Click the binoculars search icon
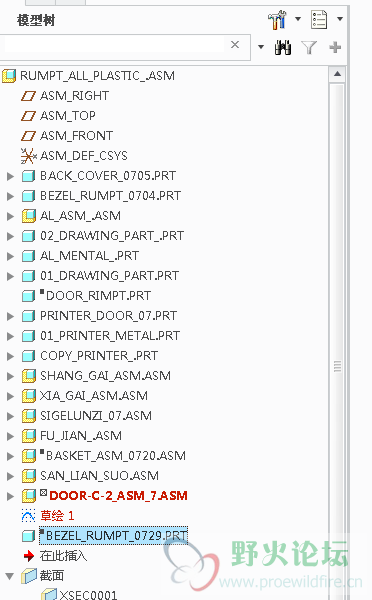Image resolution: width=372 pixels, height=600 pixels. 283,47
